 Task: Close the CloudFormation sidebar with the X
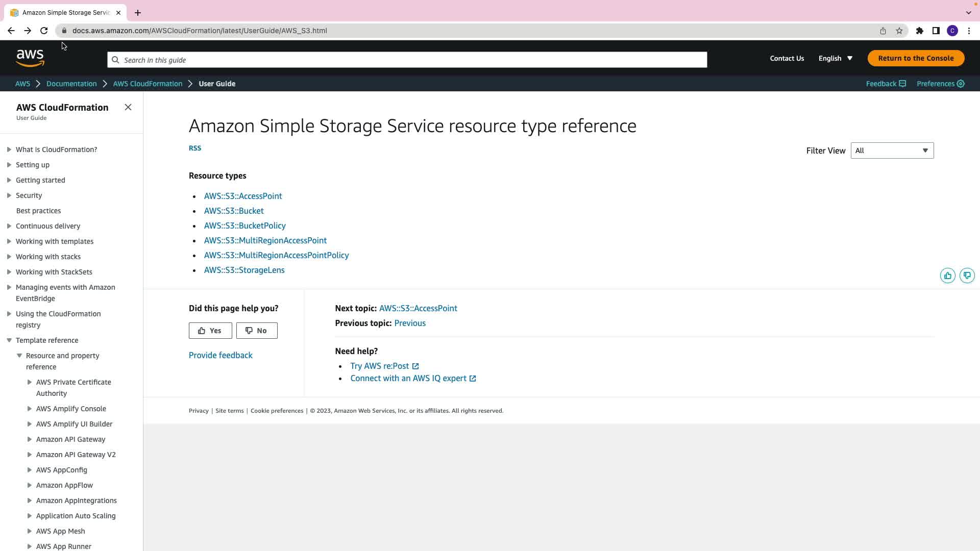[128, 107]
